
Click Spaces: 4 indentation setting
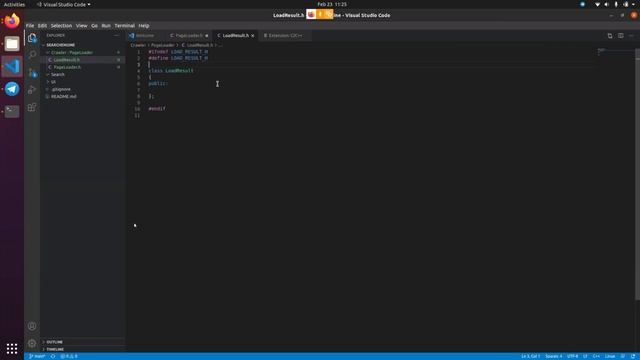coord(553,356)
